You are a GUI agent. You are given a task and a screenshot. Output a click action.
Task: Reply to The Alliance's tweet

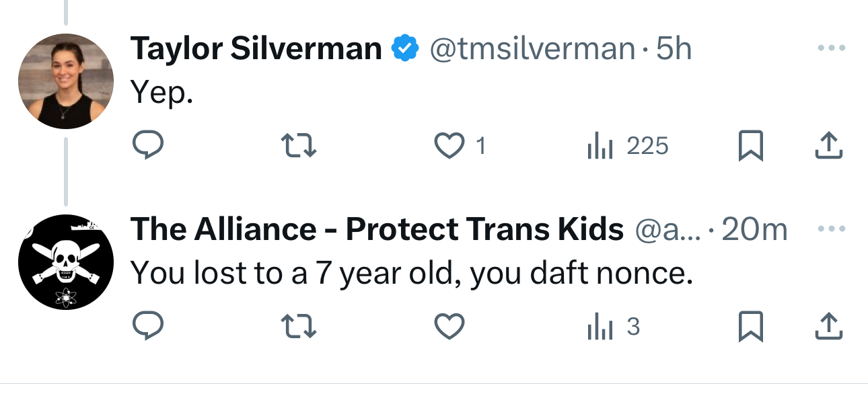click(147, 327)
